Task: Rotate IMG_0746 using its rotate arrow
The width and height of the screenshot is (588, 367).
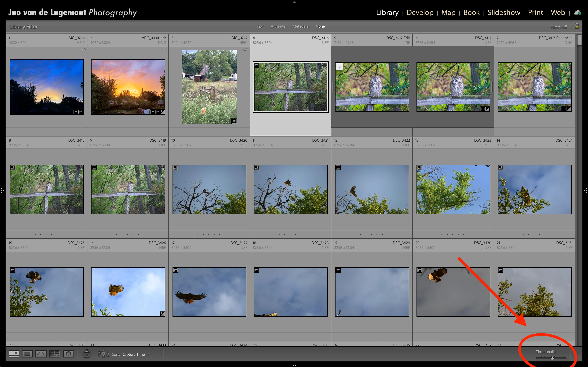Action: coord(83,50)
